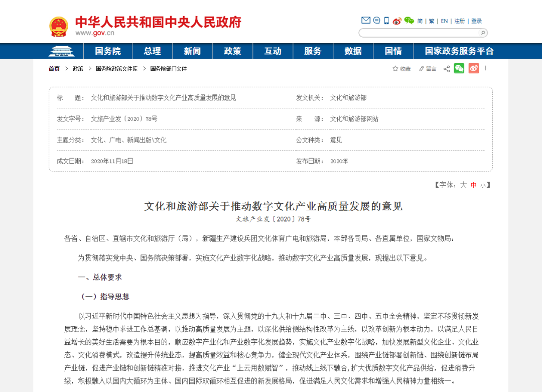Select 大 to enlarge the font size

[x=462, y=185]
